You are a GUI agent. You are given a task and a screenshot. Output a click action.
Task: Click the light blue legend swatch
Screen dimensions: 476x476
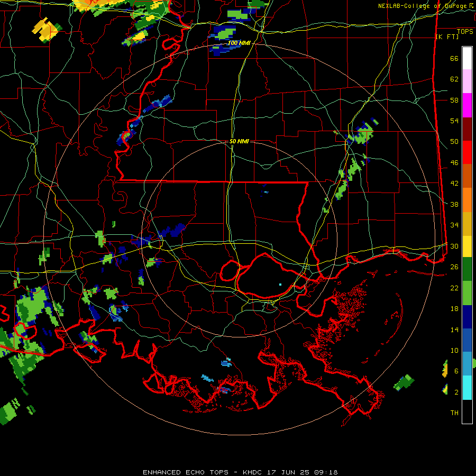(x=467, y=364)
